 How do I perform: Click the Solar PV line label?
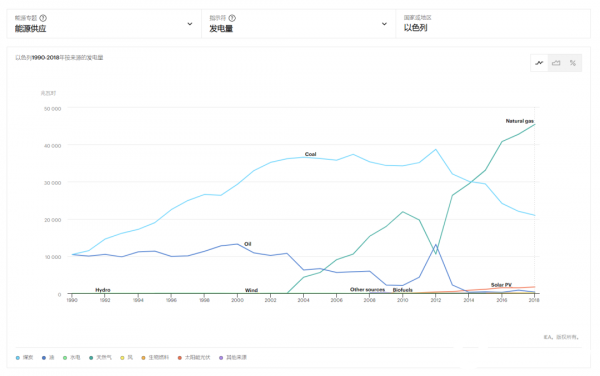coord(501,285)
